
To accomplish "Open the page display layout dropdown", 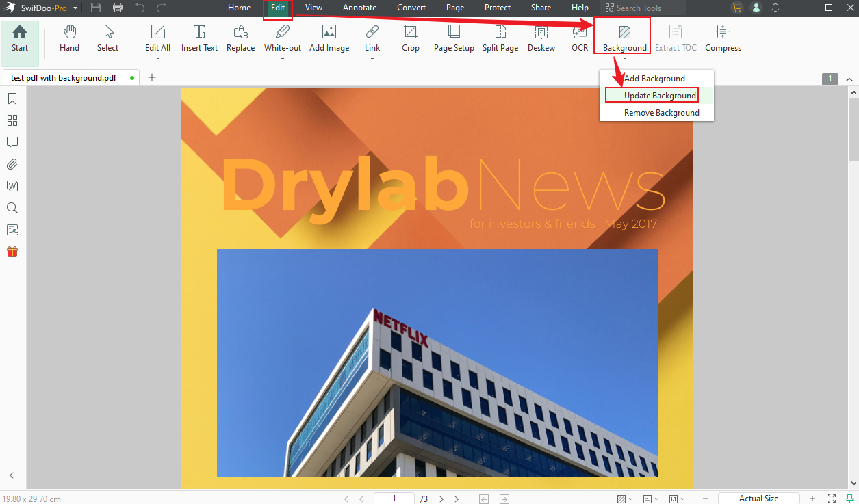I will click(650, 499).
